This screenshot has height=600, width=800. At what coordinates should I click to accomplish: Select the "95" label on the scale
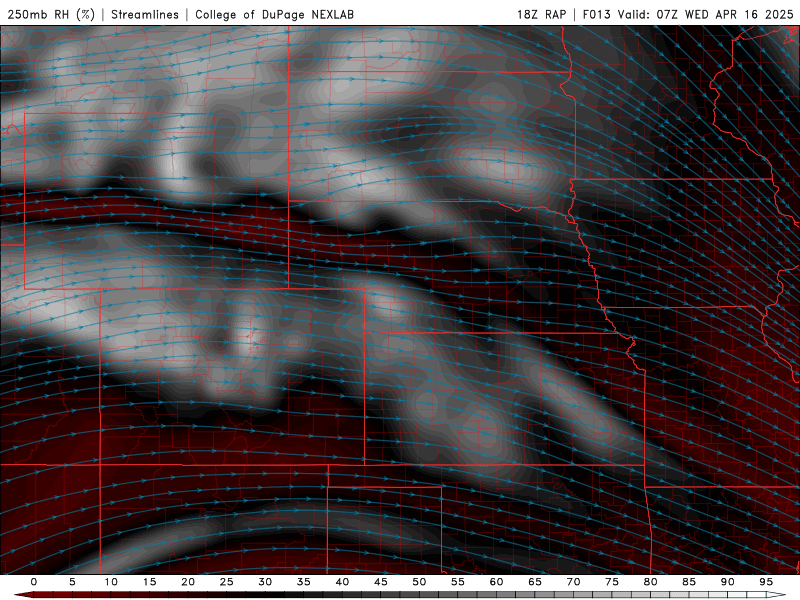click(766, 582)
